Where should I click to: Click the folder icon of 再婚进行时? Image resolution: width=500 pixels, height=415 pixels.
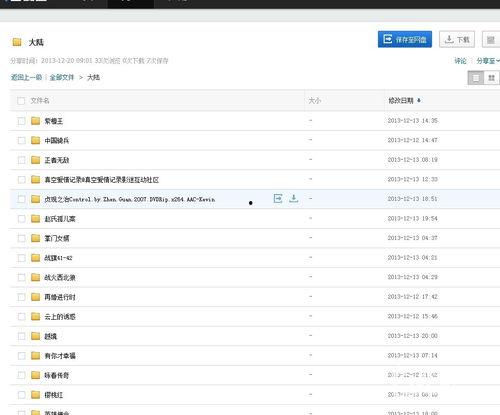tap(36, 297)
